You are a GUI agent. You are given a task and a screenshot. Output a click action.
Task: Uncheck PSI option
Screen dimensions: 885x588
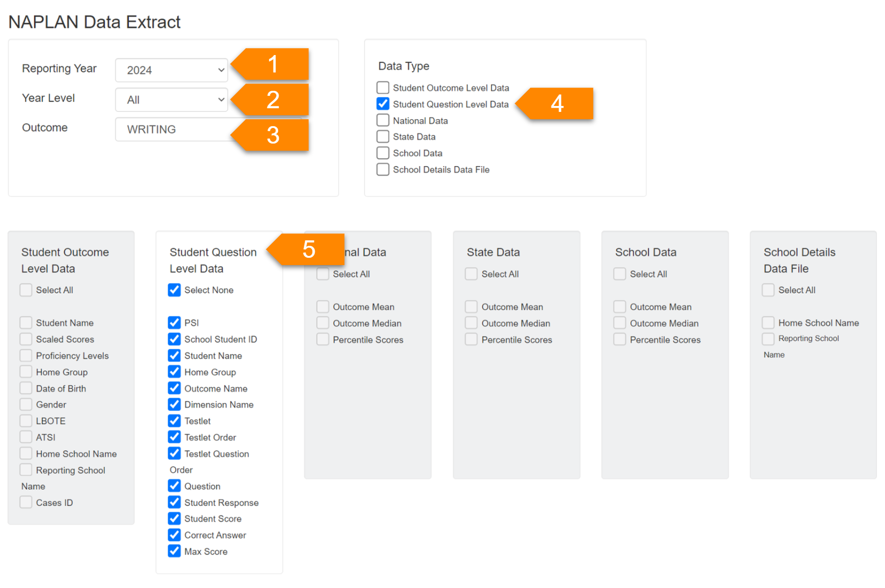coord(174,323)
